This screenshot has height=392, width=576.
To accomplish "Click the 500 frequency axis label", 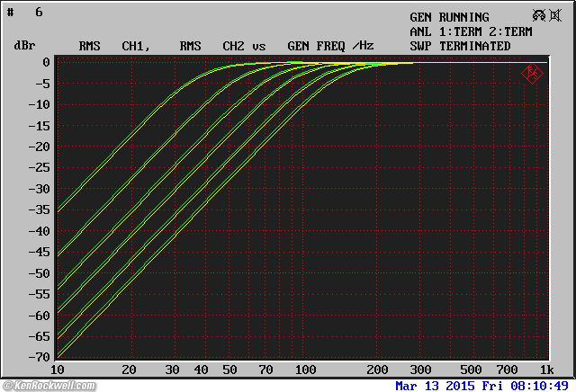I will click(471, 370).
